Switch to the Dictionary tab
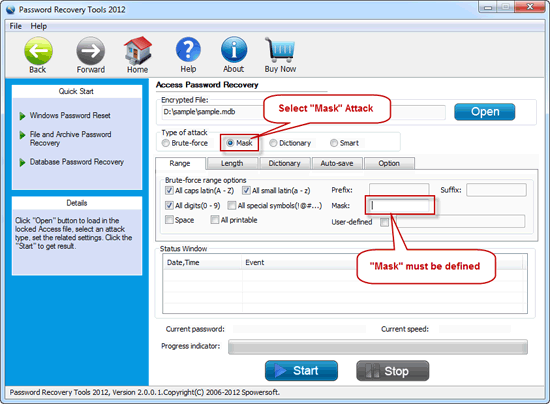The height and width of the screenshot is (404, 550). 284,163
